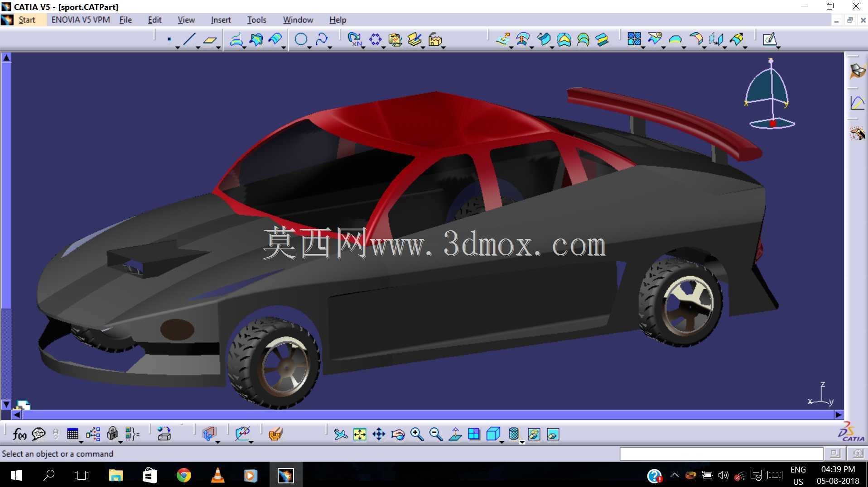This screenshot has height=487, width=868.
Task: Click the Design Table icon
Action: click(x=72, y=434)
